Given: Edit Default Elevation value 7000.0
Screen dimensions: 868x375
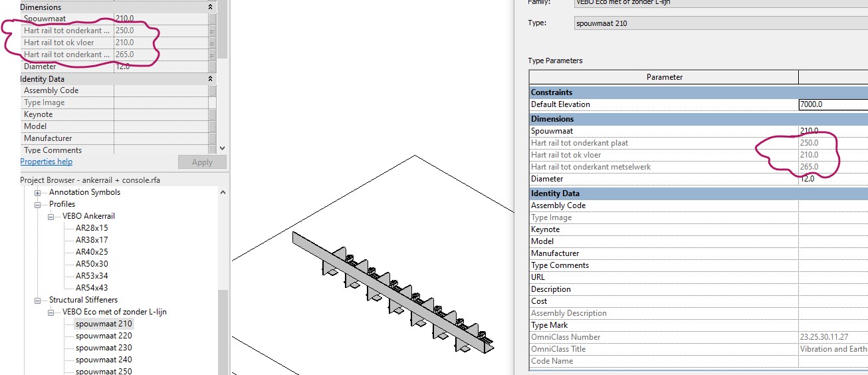Looking at the screenshot, I should (x=833, y=104).
